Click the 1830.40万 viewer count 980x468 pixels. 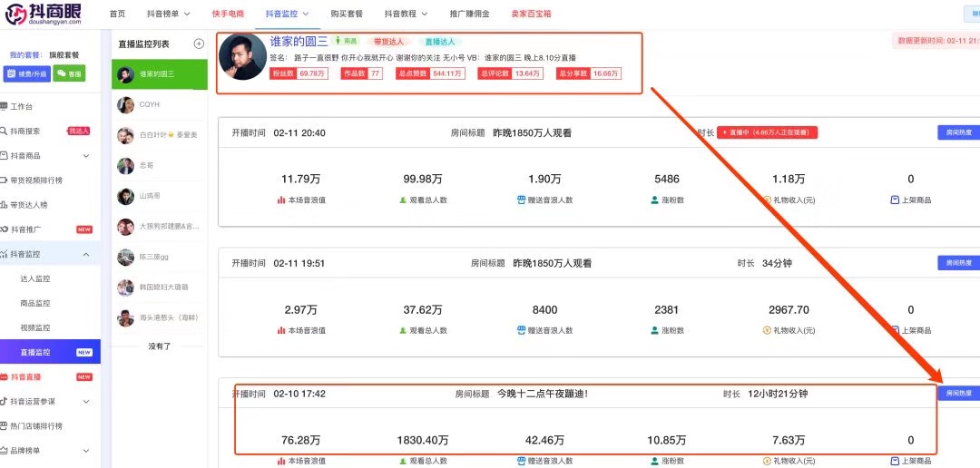(423, 441)
